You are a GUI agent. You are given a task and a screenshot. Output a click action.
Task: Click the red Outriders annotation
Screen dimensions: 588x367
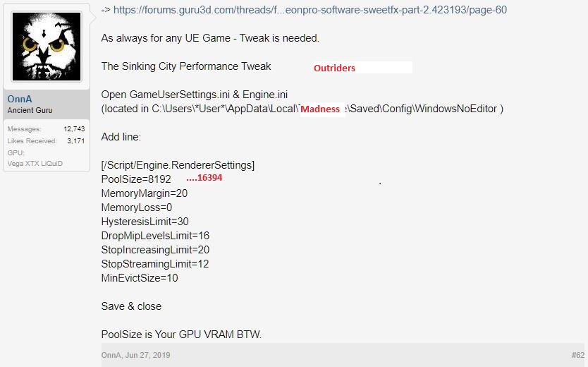point(334,68)
